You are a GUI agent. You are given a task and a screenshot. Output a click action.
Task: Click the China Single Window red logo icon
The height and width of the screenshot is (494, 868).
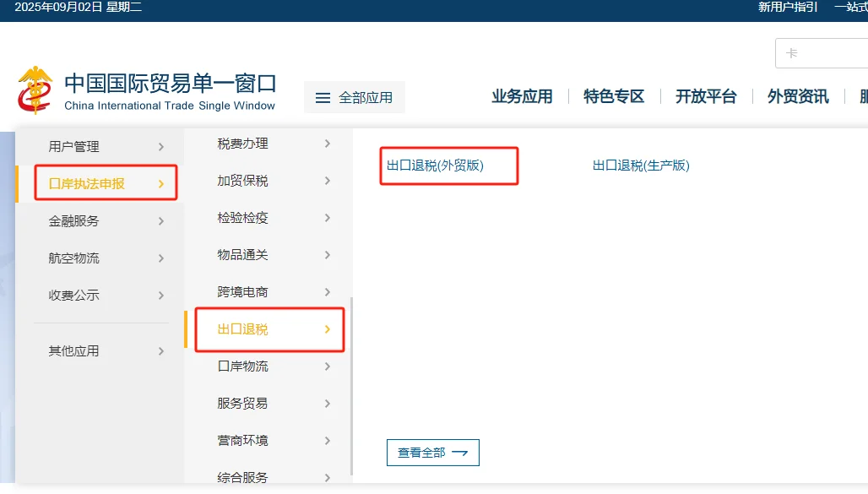click(x=35, y=87)
